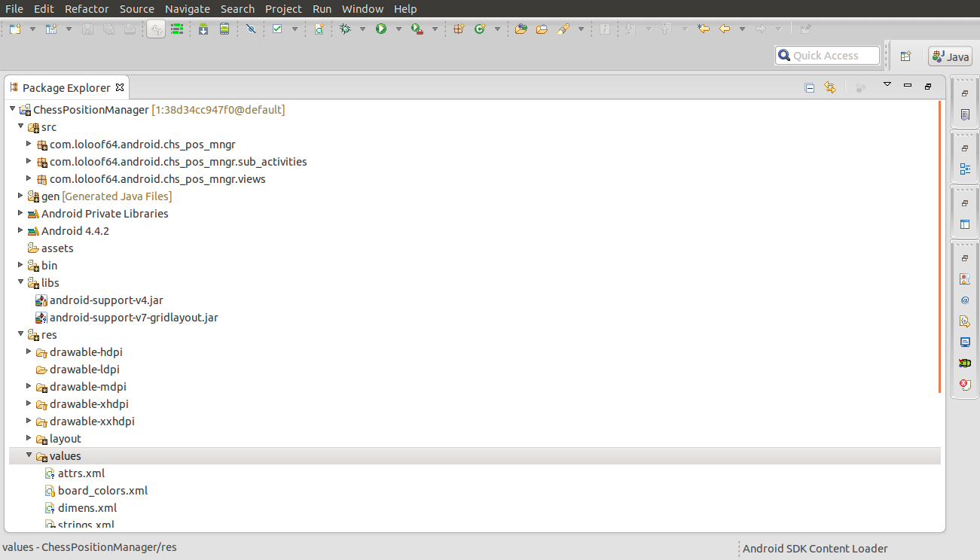Click the New Java Package icon

click(x=459, y=29)
